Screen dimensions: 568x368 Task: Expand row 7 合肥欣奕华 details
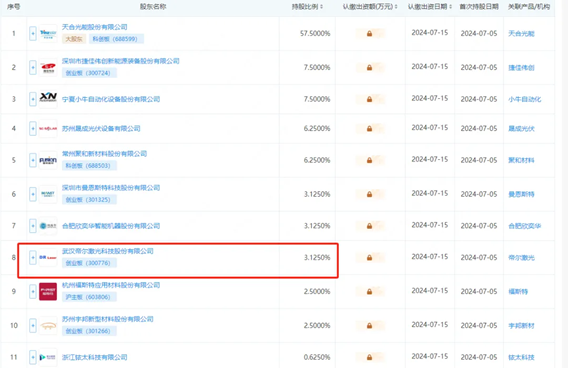pyautogui.click(x=33, y=226)
